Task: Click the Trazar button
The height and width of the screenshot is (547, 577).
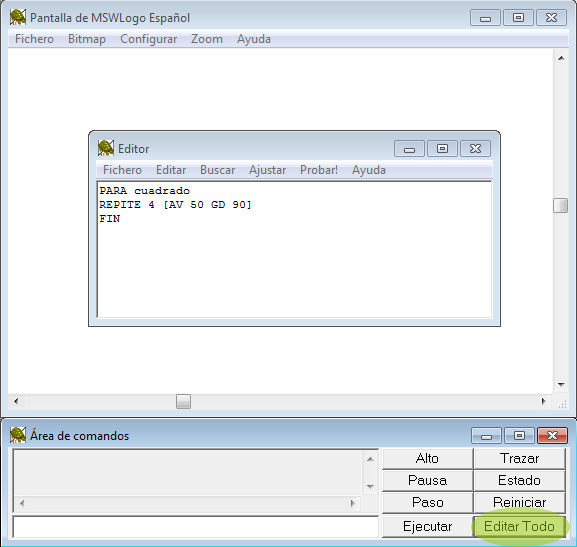Action: coord(519,458)
